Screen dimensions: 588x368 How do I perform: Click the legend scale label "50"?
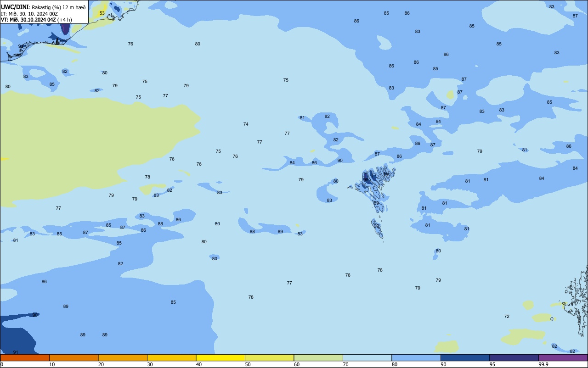tap(248, 364)
